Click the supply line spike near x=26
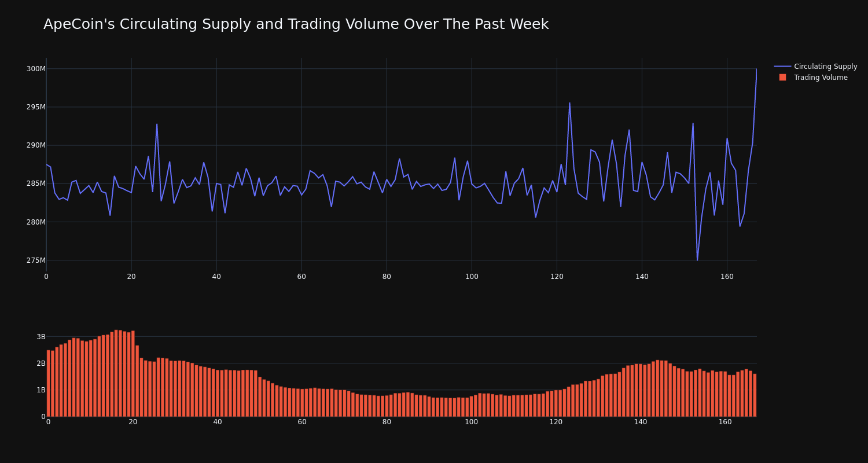 157,124
